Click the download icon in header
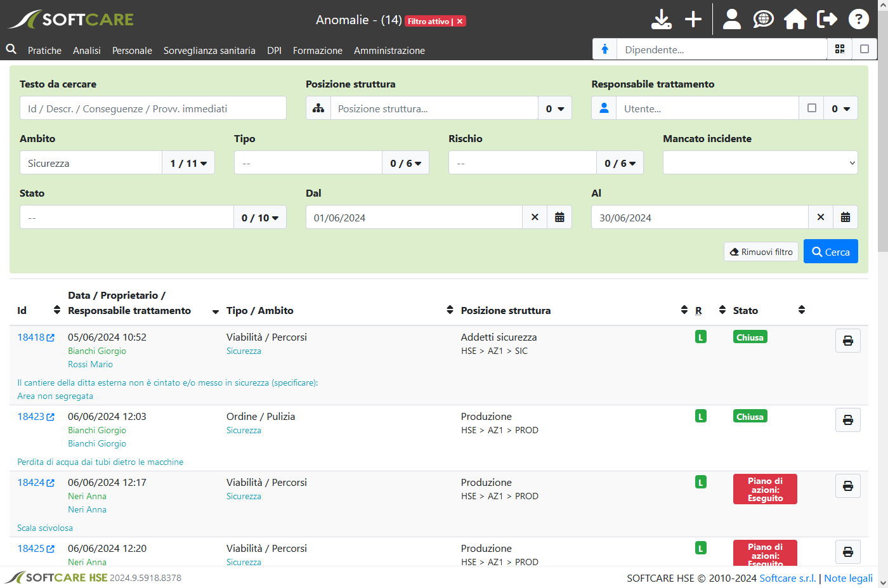Screen dimensions: 888x588 tap(662, 19)
